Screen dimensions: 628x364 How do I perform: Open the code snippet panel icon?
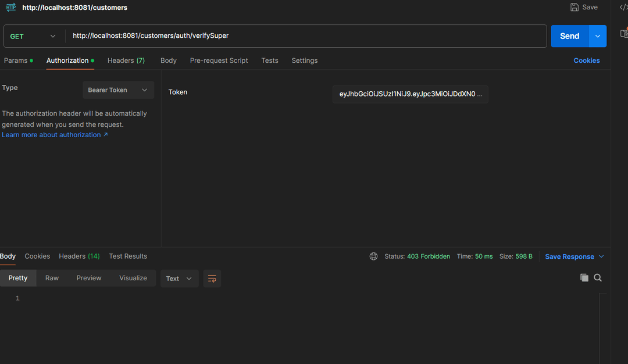click(623, 8)
